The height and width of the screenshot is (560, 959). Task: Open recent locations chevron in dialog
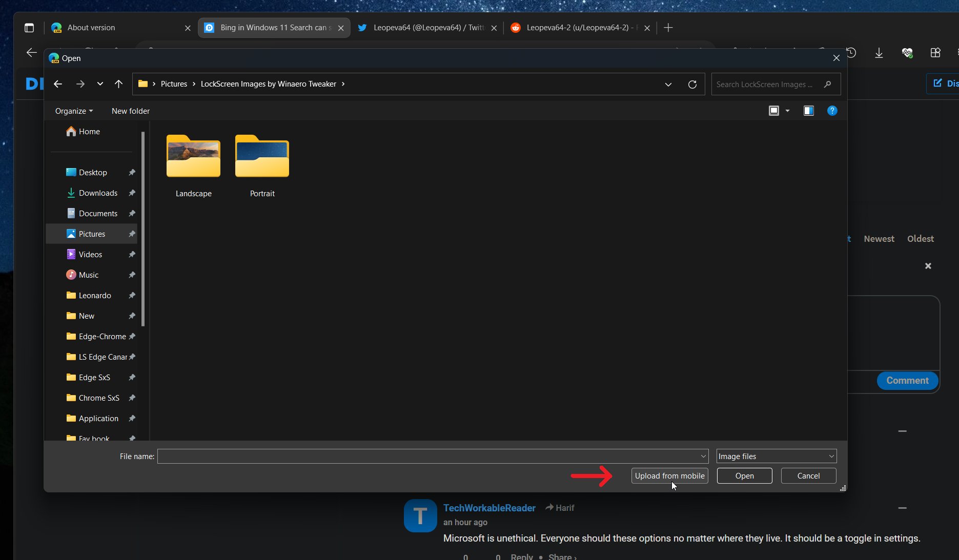100,84
